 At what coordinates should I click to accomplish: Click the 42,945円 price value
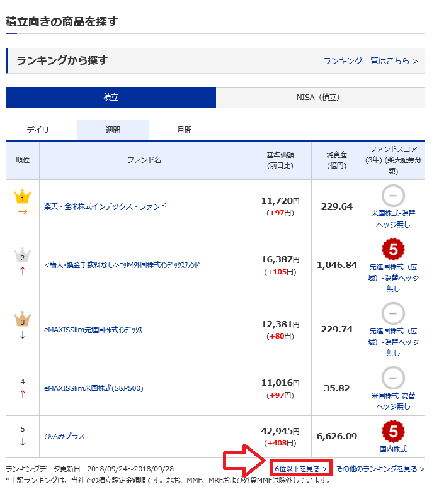point(280,431)
